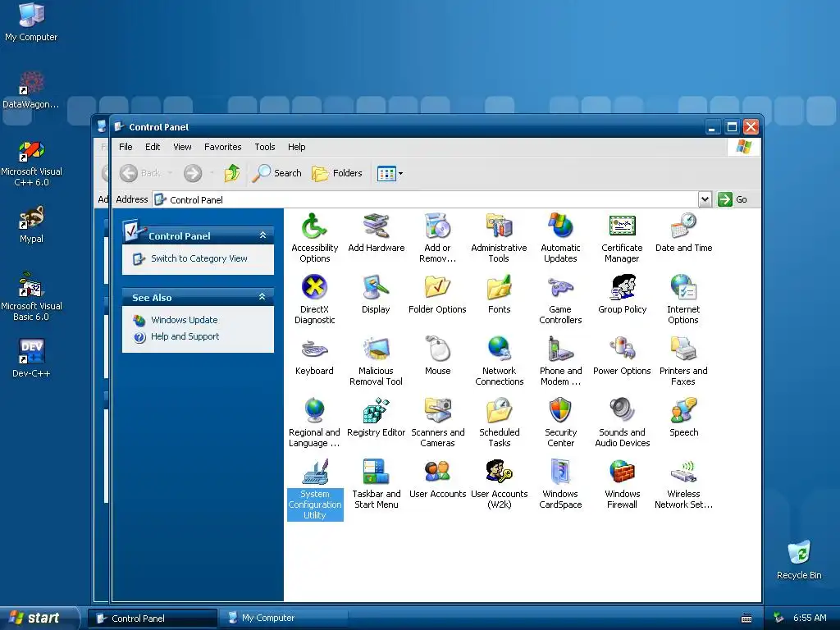Select Microsoft Visual Basic 6.0 shortcut
Viewport: 840px width, 630px height.
32,297
